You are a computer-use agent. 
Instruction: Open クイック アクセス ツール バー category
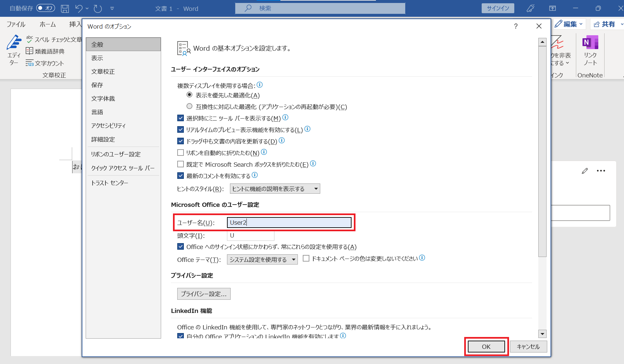123,168
